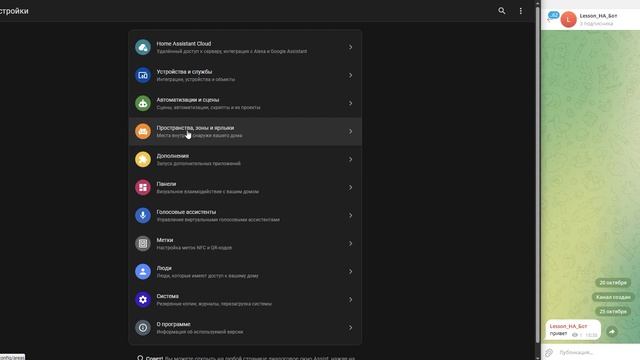The height and width of the screenshot is (360, 640).
Task: Click the Канал создан service message
Action: [613, 297]
